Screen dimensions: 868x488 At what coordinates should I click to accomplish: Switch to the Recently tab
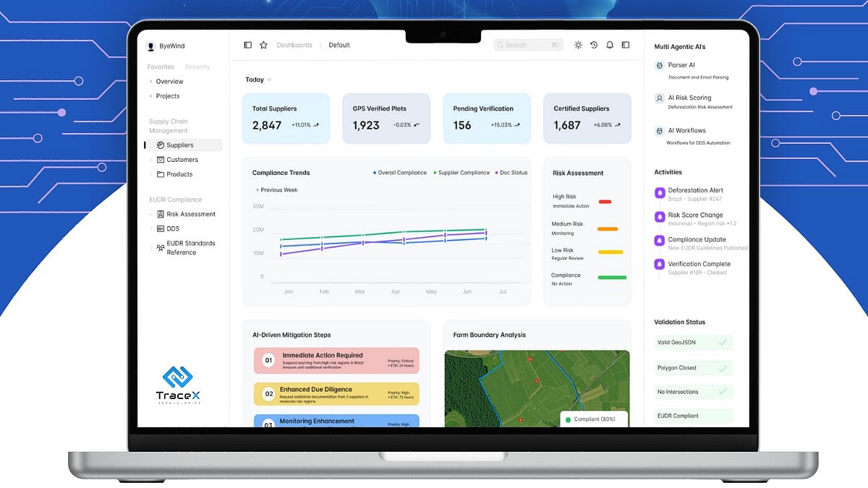coord(197,67)
